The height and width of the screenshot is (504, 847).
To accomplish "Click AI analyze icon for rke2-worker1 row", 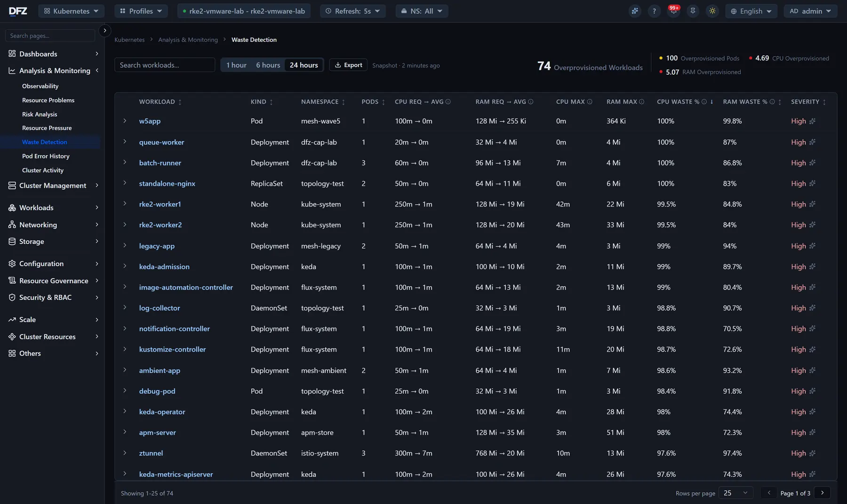I will (812, 204).
